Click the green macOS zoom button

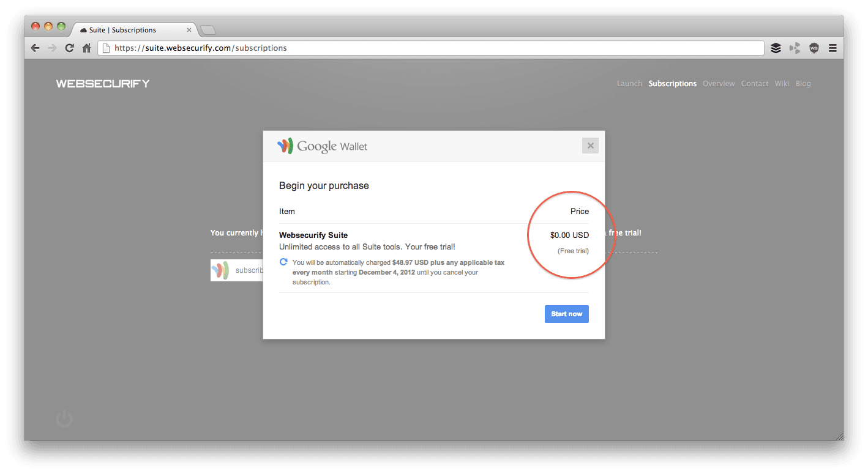pos(61,26)
